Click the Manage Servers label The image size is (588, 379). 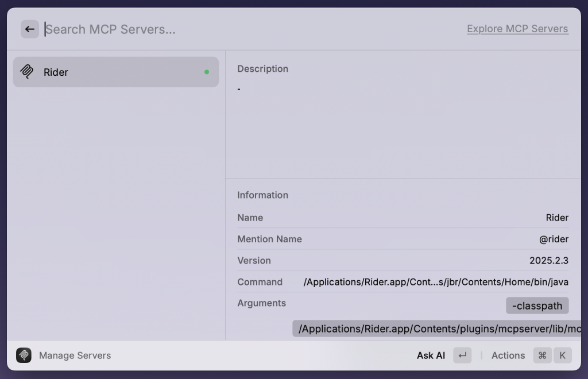pyautogui.click(x=75, y=355)
